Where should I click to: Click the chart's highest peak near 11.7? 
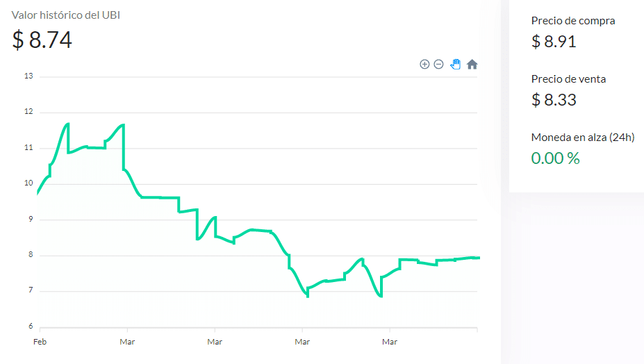coord(68,123)
